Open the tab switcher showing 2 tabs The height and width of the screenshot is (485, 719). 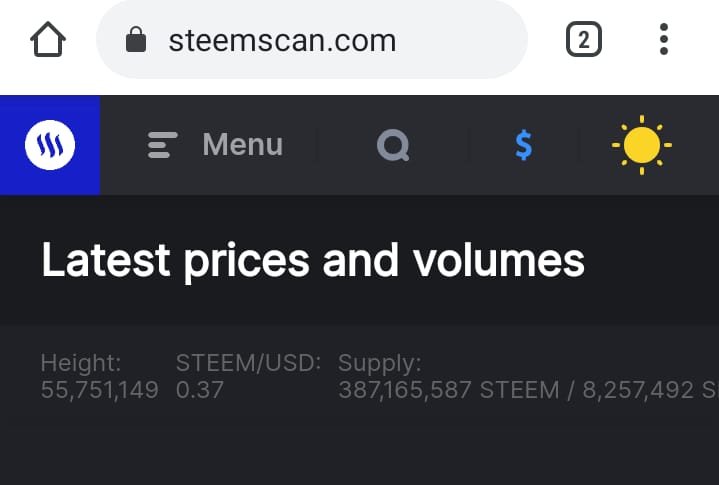[584, 40]
